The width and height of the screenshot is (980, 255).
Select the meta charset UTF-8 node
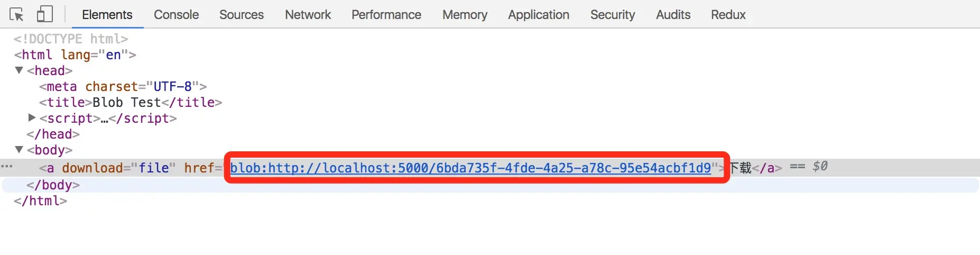tap(123, 86)
